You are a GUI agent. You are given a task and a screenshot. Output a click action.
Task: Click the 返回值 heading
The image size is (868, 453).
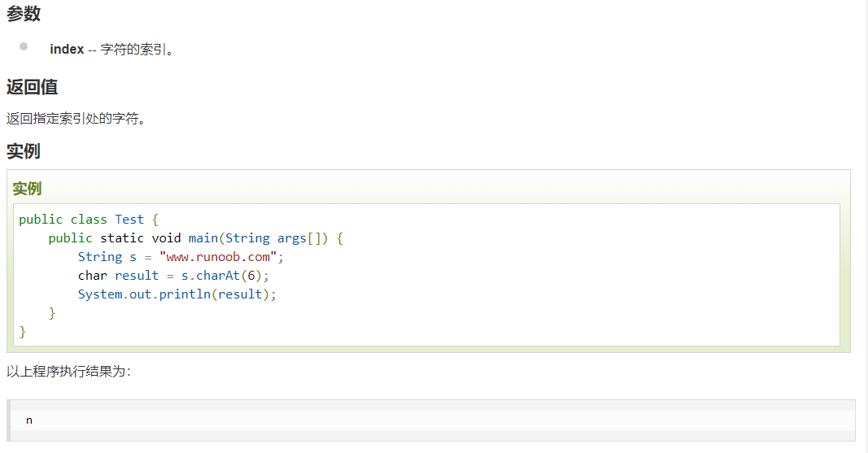coord(33,88)
